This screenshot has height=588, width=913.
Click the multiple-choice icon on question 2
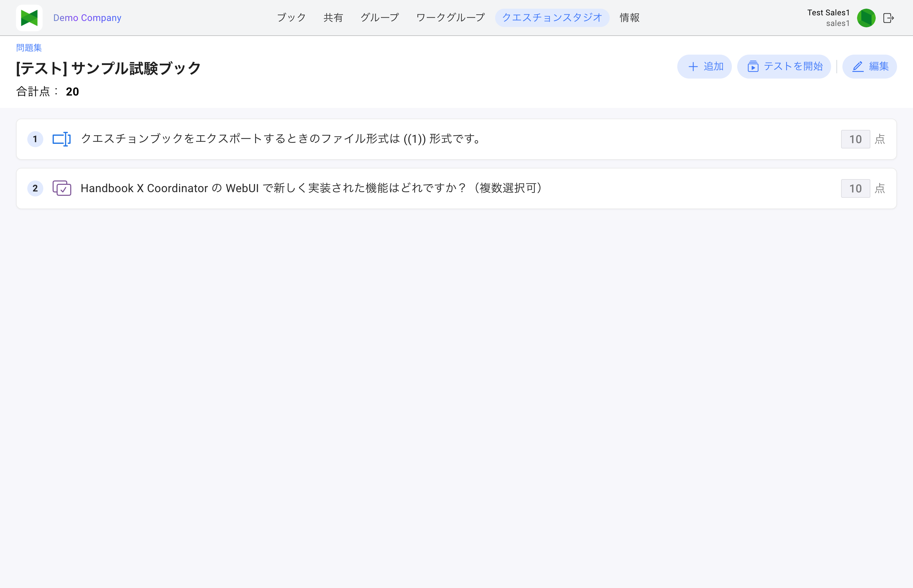tap(62, 188)
